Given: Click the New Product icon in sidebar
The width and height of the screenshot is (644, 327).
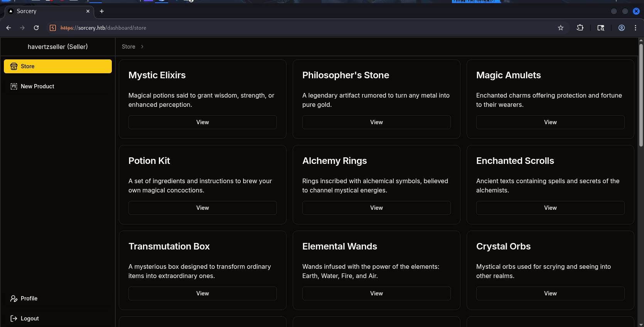Looking at the screenshot, I should [14, 86].
